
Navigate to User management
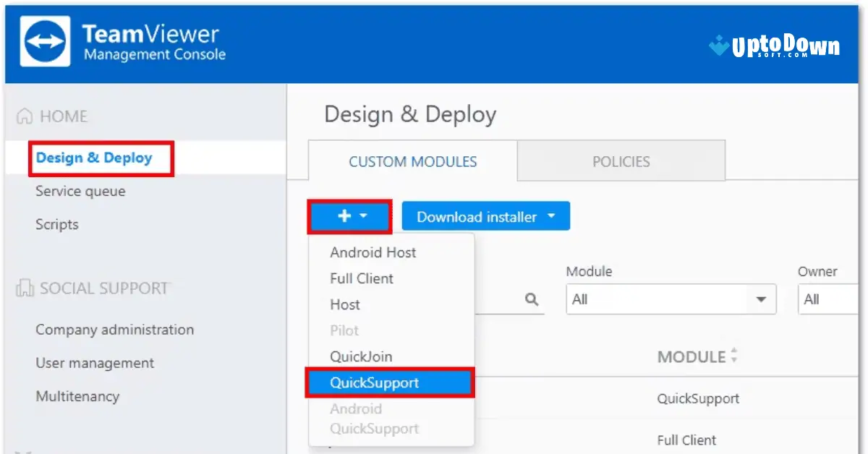pyautogui.click(x=94, y=363)
